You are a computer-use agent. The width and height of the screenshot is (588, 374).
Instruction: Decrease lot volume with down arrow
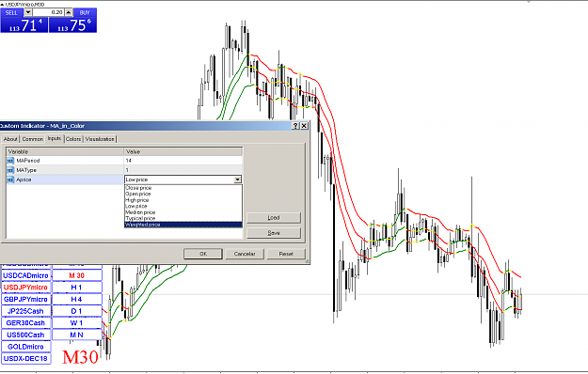(28, 12)
